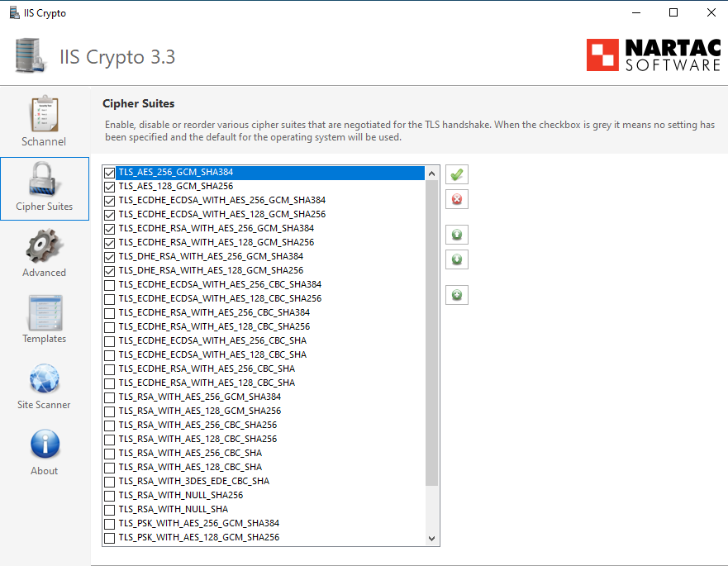Check TLS_PSK_WITH_AES_256_GCM_SHA384 checkbox
This screenshot has width=728, height=566.
click(109, 523)
